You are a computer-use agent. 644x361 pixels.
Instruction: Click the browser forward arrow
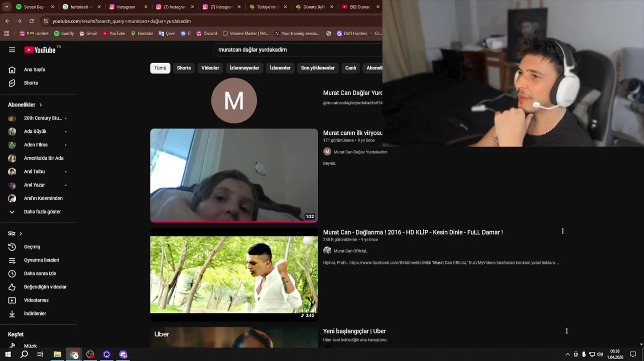[19, 21]
